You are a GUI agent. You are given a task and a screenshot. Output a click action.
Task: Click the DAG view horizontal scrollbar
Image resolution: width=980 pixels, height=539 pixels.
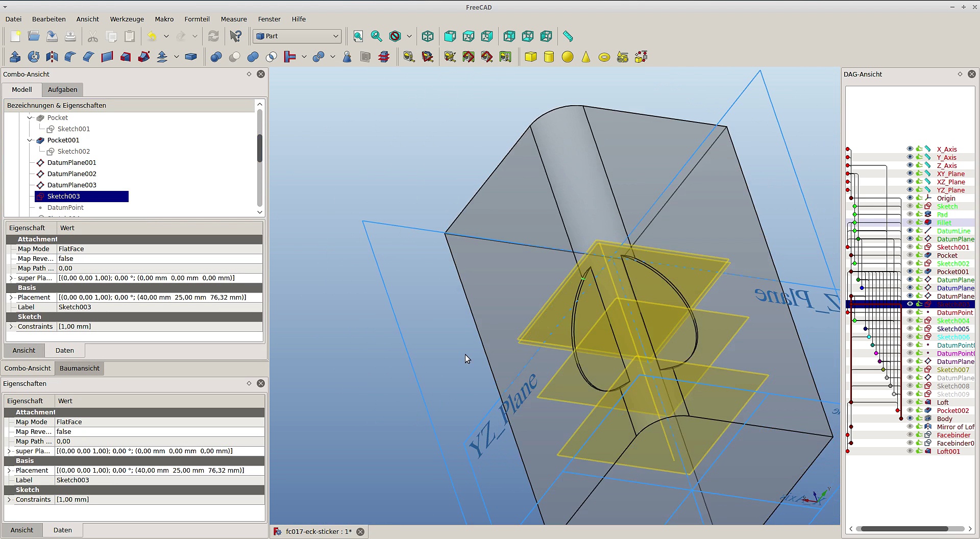pos(903,529)
